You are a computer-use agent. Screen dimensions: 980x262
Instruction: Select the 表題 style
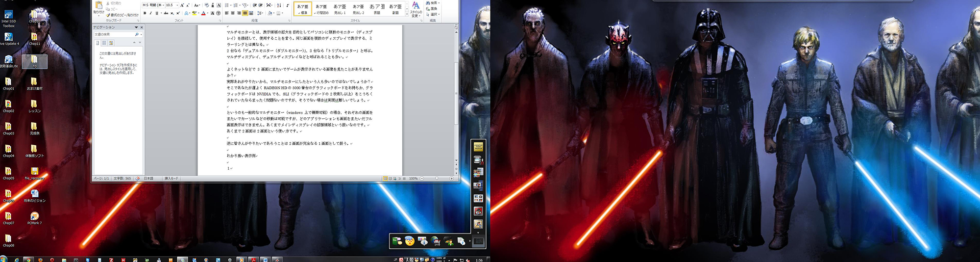377,9
